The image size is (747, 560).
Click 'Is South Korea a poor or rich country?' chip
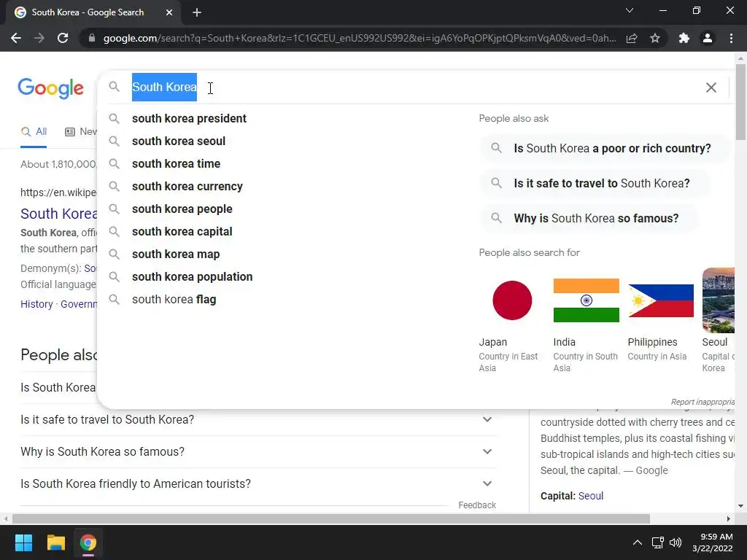click(603, 149)
